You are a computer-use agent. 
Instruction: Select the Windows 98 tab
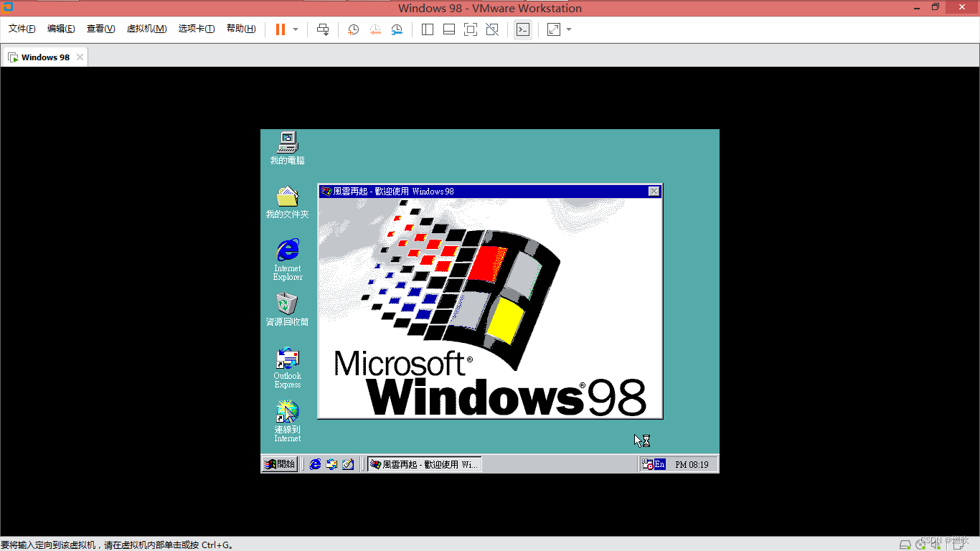[44, 57]
